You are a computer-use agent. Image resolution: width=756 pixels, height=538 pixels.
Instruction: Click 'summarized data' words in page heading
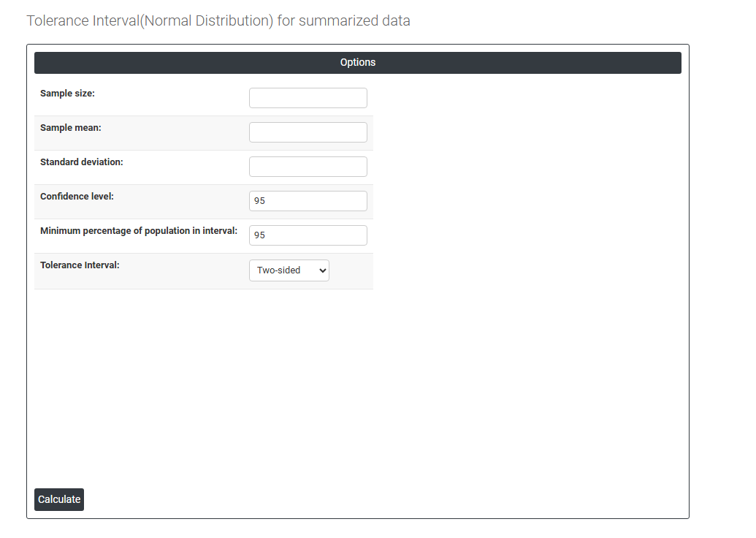point(354,20)
